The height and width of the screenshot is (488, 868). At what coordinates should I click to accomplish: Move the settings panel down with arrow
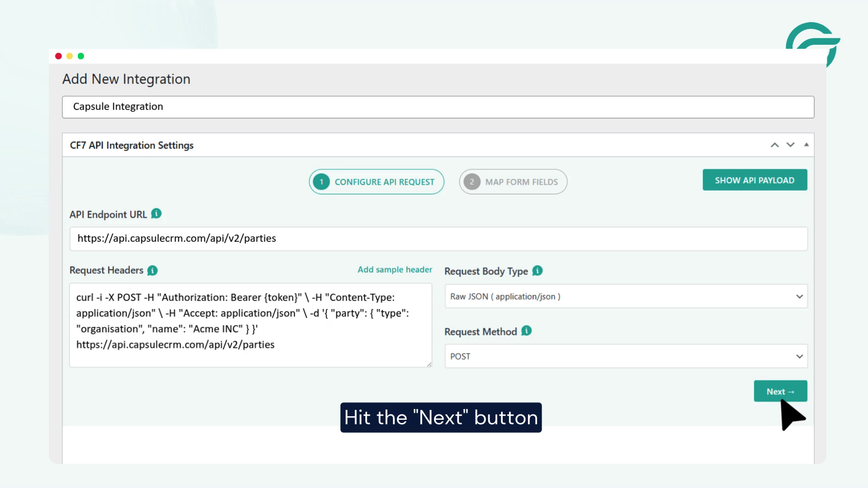click(x=790, y=145)
